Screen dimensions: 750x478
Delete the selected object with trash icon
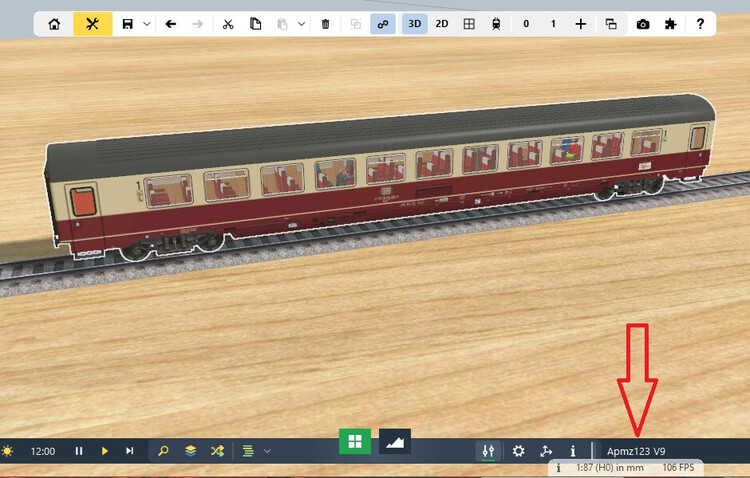click(325, 24)
